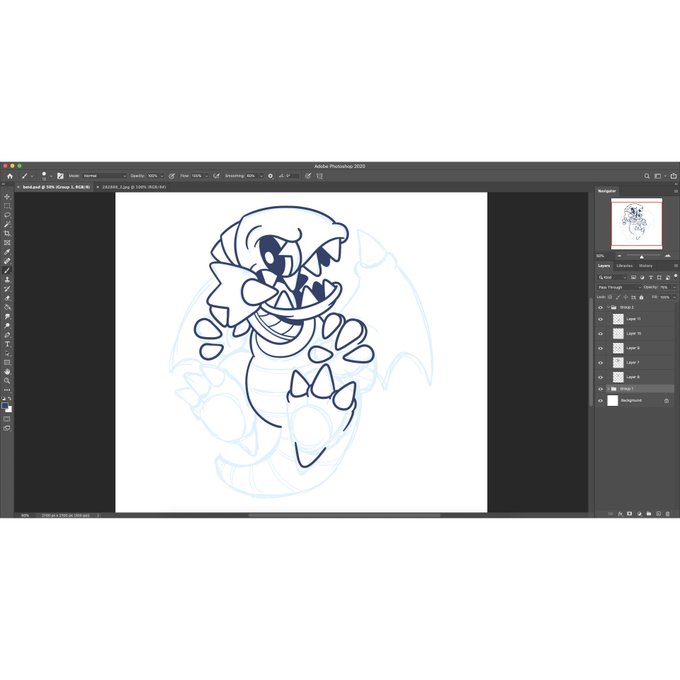Click Navigator zoom in mountains icon
Screen dimensions: 680x680
tap(668, 256)
